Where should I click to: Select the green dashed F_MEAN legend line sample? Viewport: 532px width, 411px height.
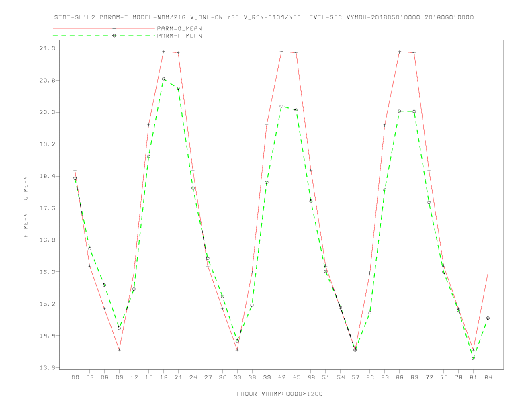(104, 36)
